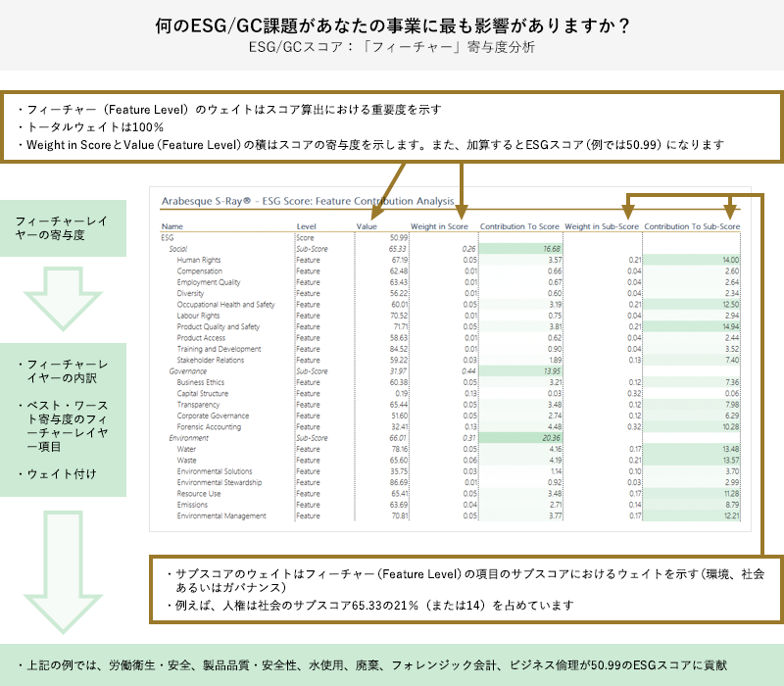Select the Governance sub-score row
The height and width of the screenshot is (686, 784).
pos(187,371)
